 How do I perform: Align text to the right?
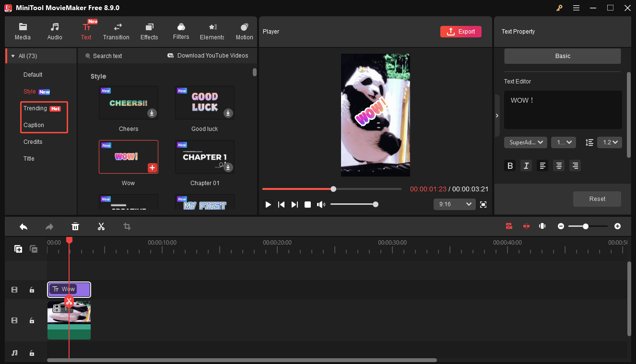pyautogui.click(x=575, y=166)
